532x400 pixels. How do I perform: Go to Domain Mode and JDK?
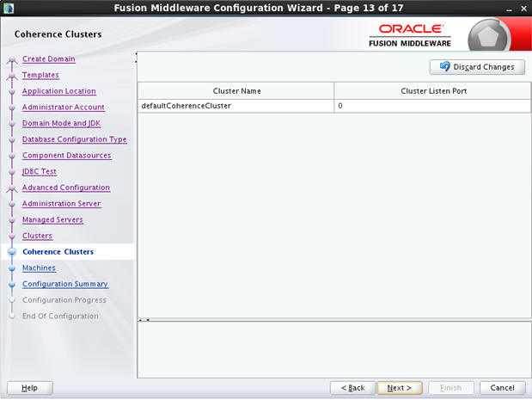click(x=61, y=123)
